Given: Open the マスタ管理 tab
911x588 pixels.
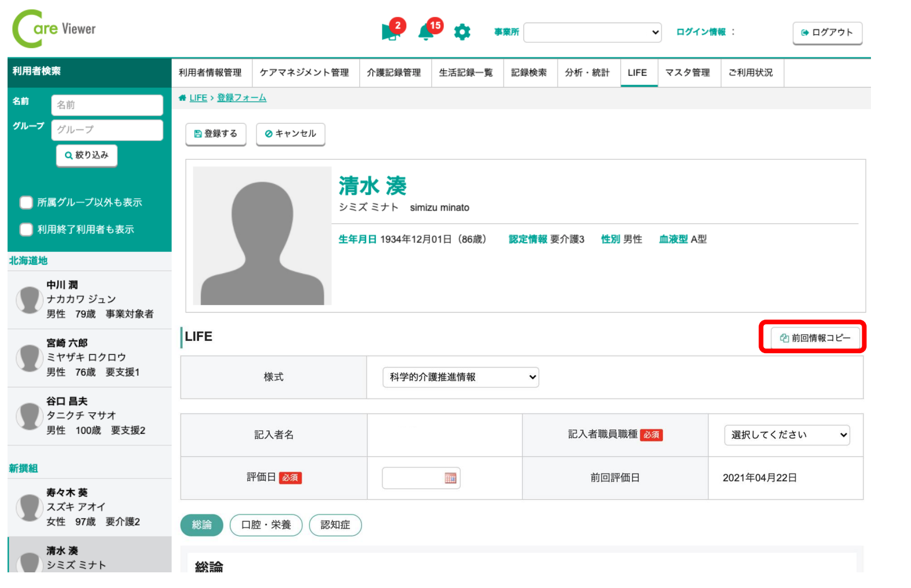Looking at the screenshot, I should (688, 72).
